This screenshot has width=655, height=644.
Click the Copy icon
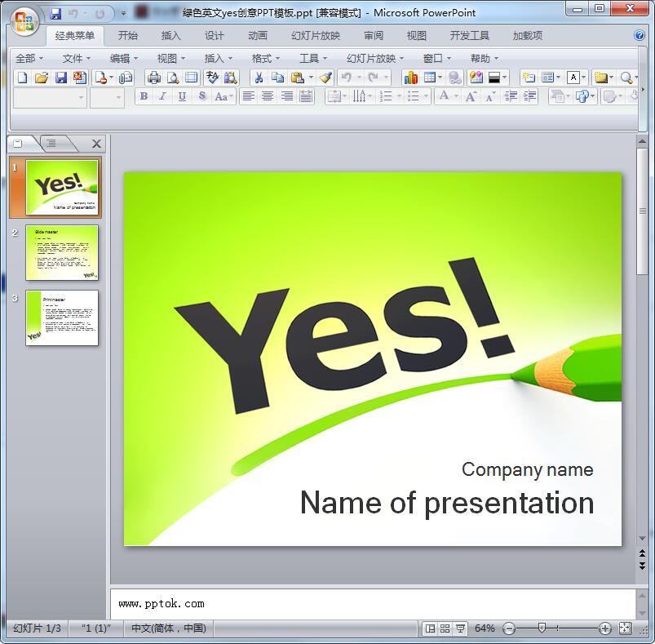277,78
